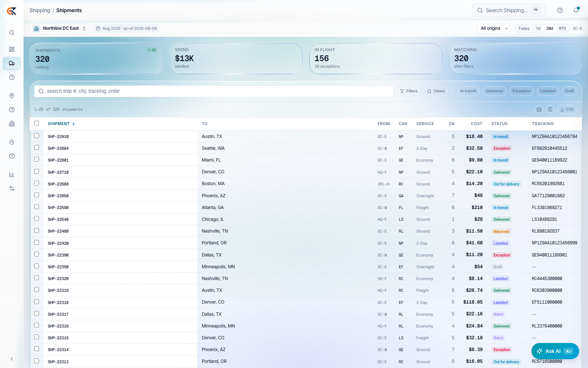Open the Aug 2026 as-of date picker
Image resolution: width=588 pixels, height=368 pixels.
126,28
